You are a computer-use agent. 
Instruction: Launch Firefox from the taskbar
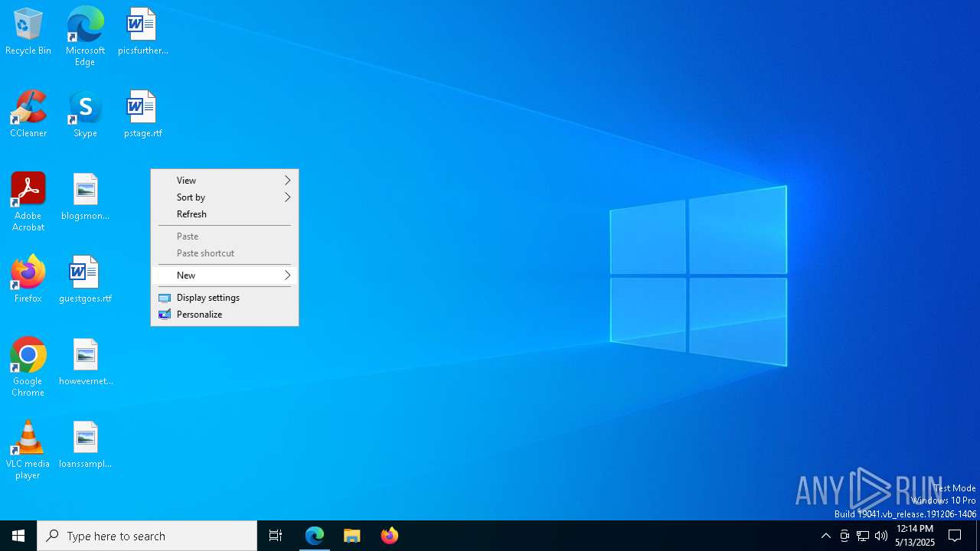coord(390,536)
